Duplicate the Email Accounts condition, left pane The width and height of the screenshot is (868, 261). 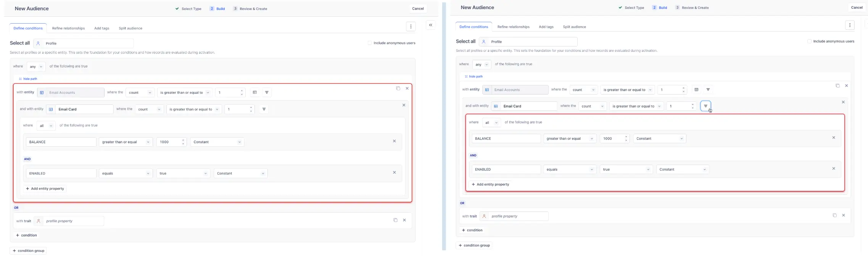pyautogui.click(x=398, y=88)
